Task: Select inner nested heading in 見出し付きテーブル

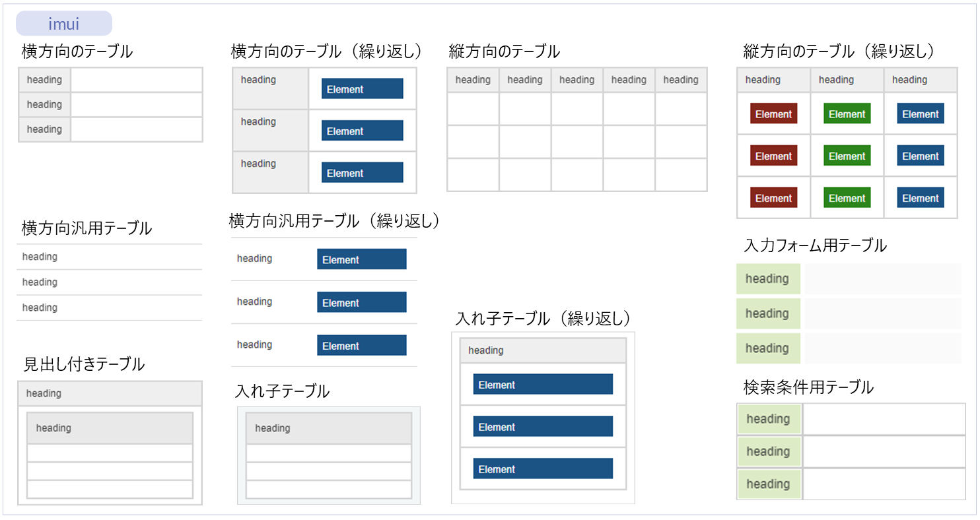Action: (x=110, y=428)
